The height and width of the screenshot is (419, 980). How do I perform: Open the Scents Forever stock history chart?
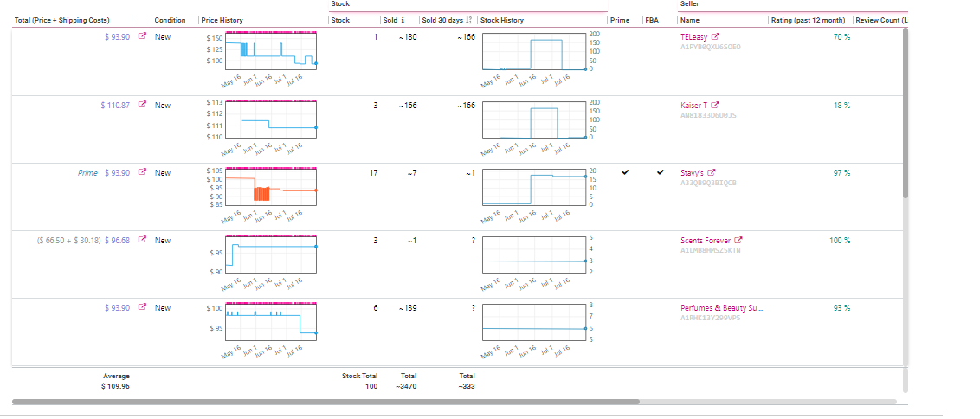coord(534,254)
